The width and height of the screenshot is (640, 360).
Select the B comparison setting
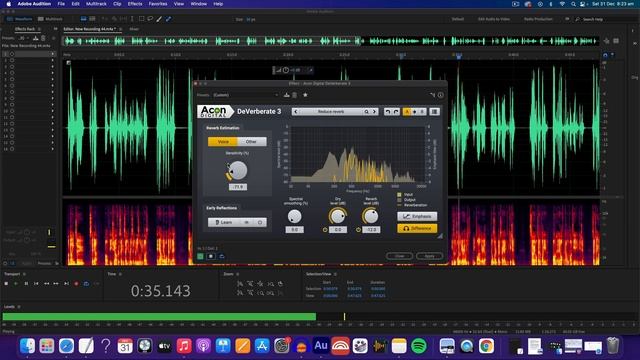422,111
